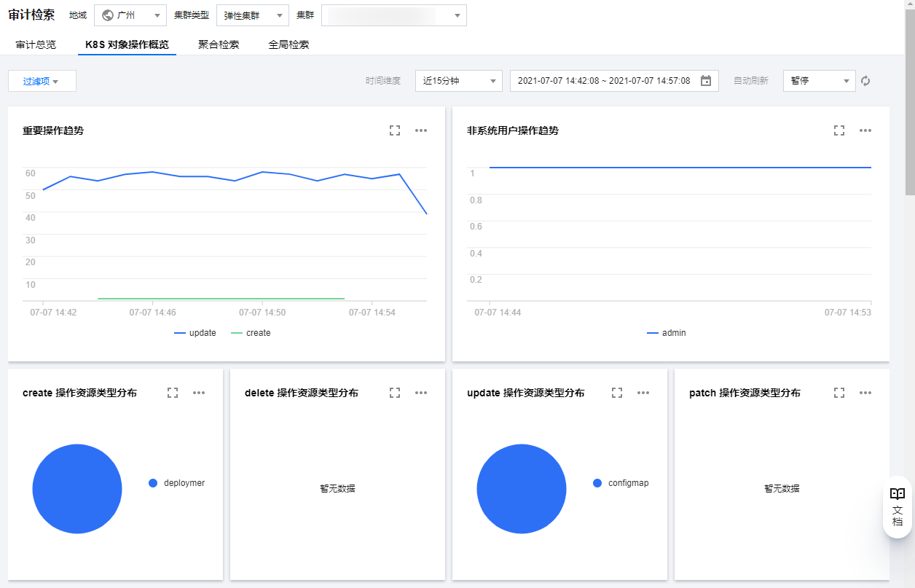Expand fullscreen for update 操作资源类型分布 card
Image resolution: width=915 pixels, height=588 pixels.
click(617, 393)
